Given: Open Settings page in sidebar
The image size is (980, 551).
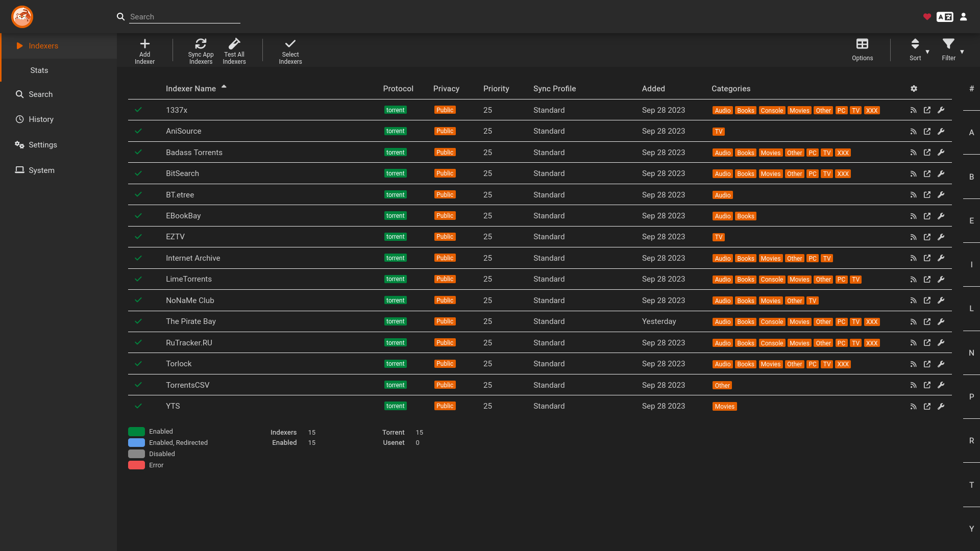Looking at the screenshot, I should tap(59, 145).
